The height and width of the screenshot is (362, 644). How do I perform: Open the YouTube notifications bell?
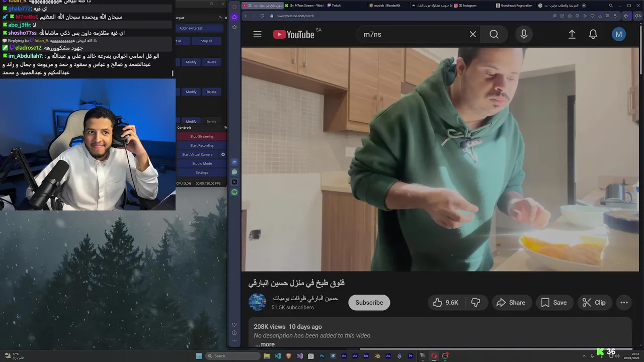point(593,34)
